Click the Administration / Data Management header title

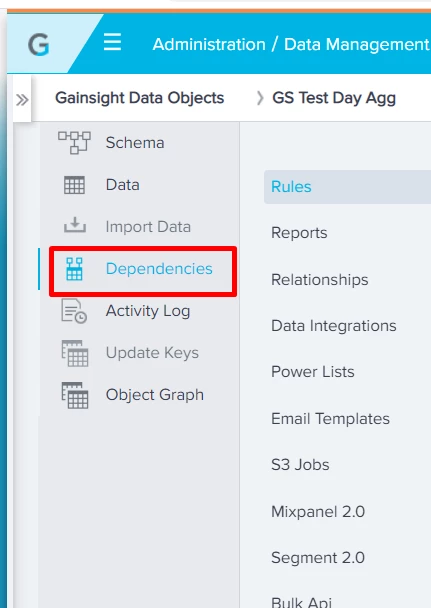pyautogui.click(x=291, y=44)
